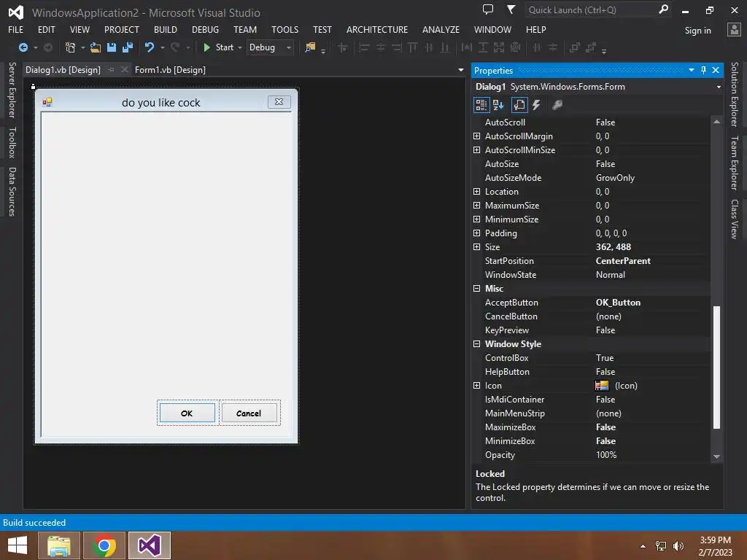
Task: Open File Explorer from the taskbar
Action: tap(59, 545)
